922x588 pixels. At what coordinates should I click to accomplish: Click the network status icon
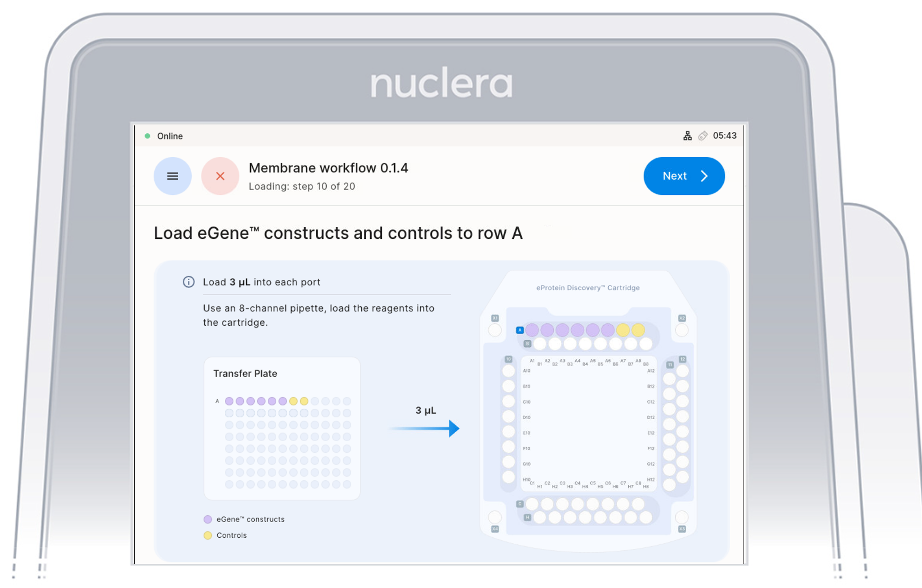click(687, 136)
